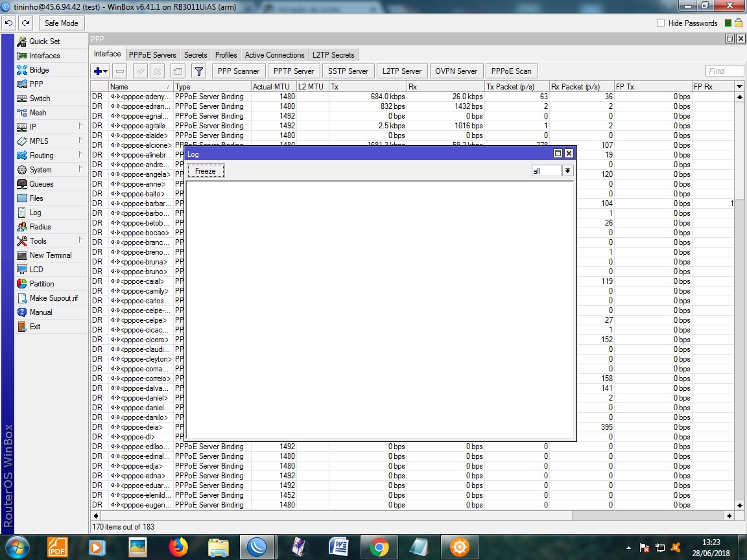Click the PPTP Server button
The width and height of the screenshot is (747, 560).
pyautogui.click(x=294, y=71)
